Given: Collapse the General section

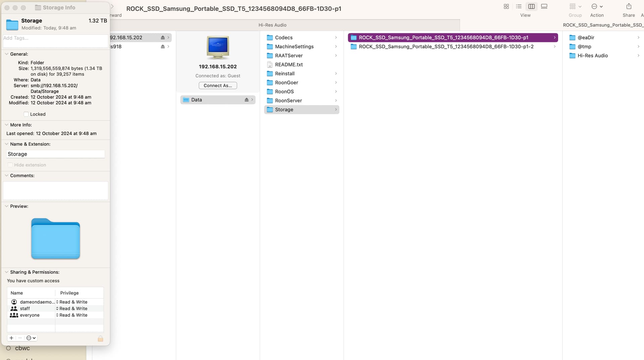Looking at the screenshot, I should [6, 54].
